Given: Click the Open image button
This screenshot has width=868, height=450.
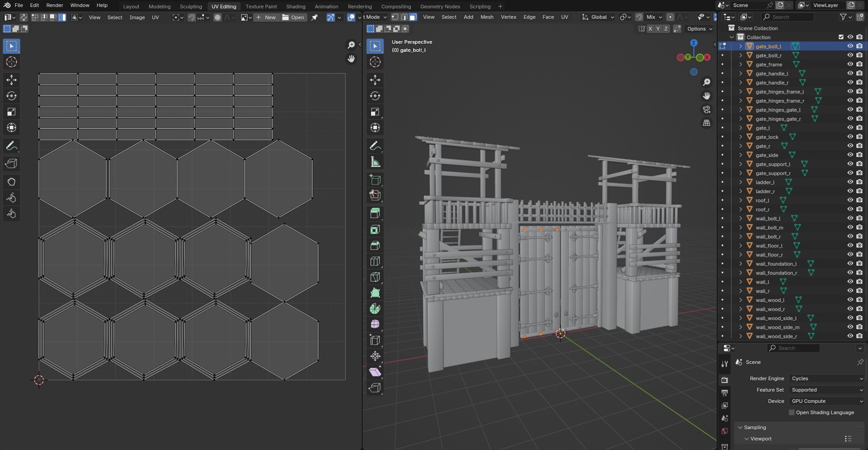Looking at the screenshot, I should [x=293, y=17].
